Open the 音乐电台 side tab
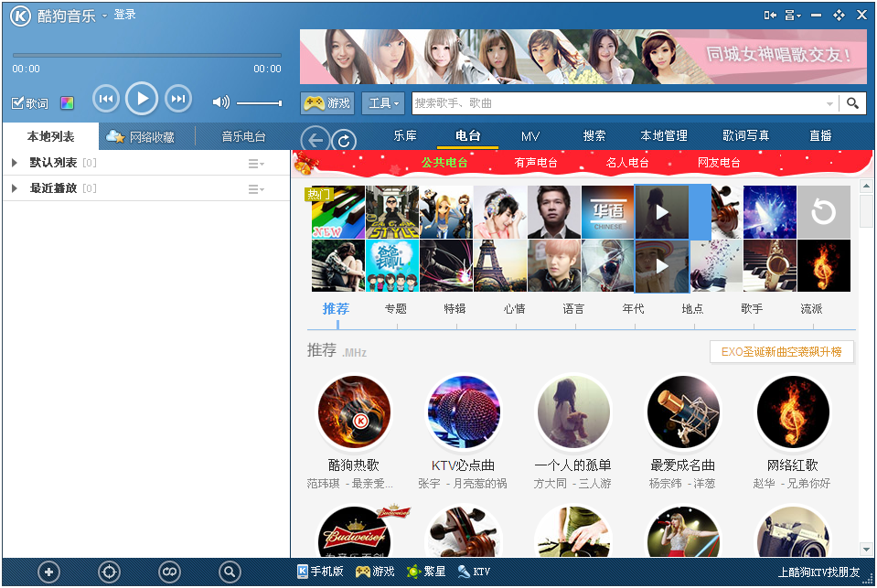877x588 pixels. (243, 136)
